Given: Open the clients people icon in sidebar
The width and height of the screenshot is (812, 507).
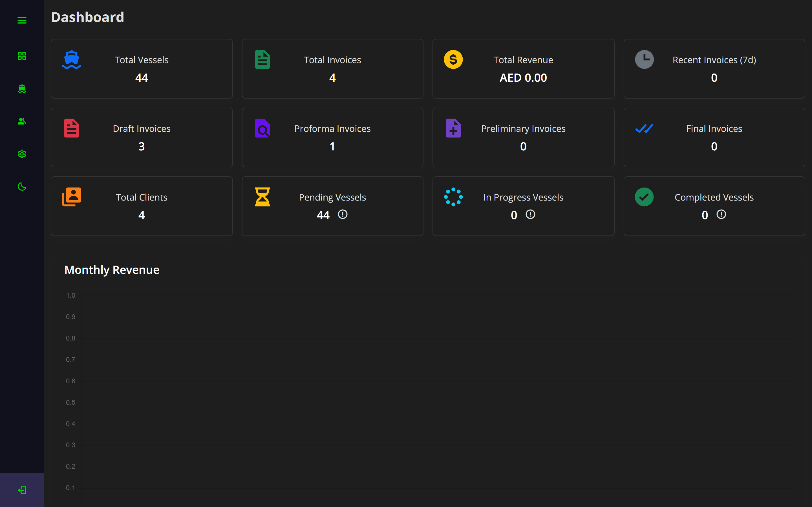Looking at the screenshot, I should tap(22, 121).
